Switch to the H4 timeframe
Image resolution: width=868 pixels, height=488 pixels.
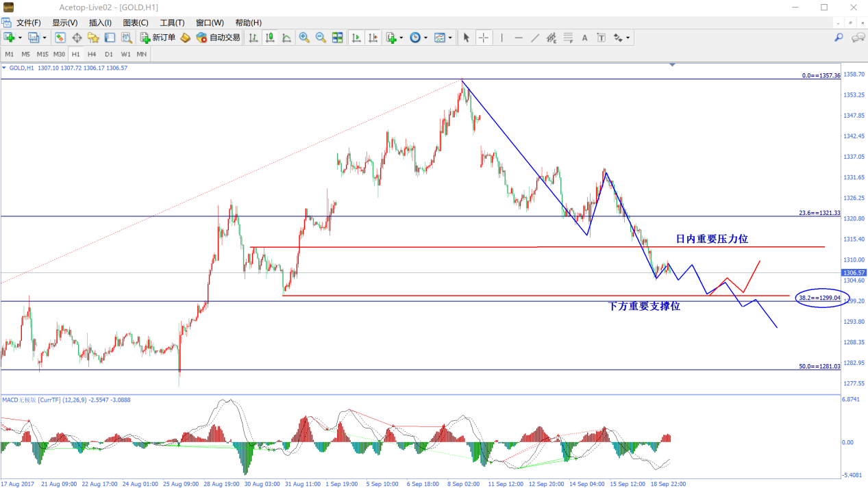92,54
